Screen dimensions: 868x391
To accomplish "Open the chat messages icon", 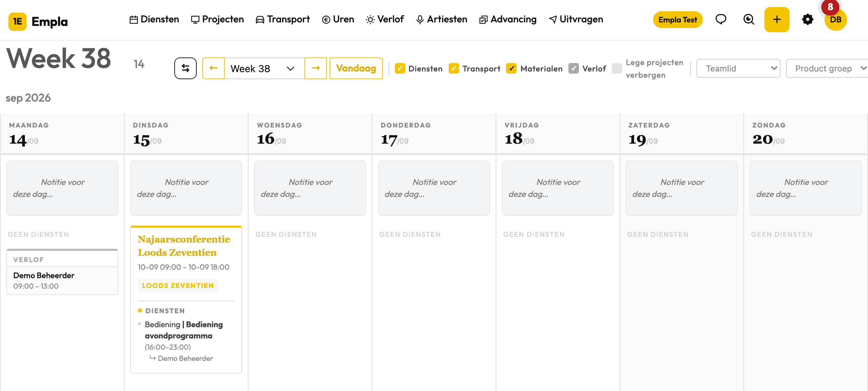I will tap(721, 19).
